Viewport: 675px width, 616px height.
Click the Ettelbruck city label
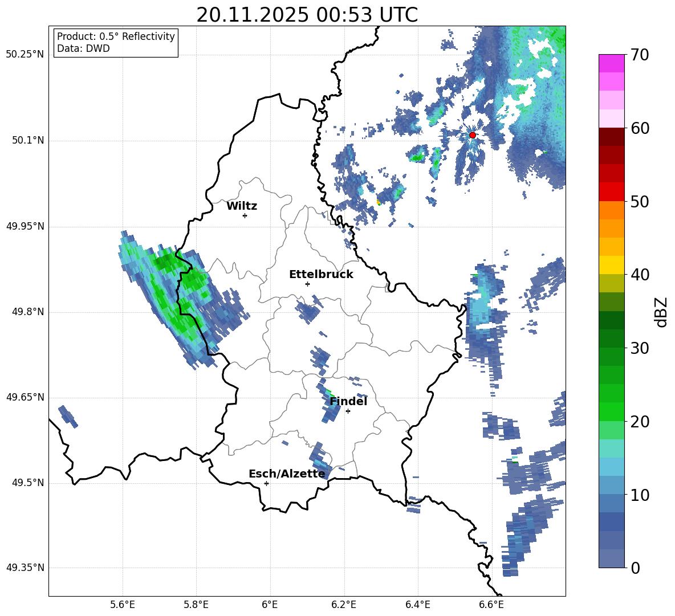pyautogui.click(x=321, y=275)
